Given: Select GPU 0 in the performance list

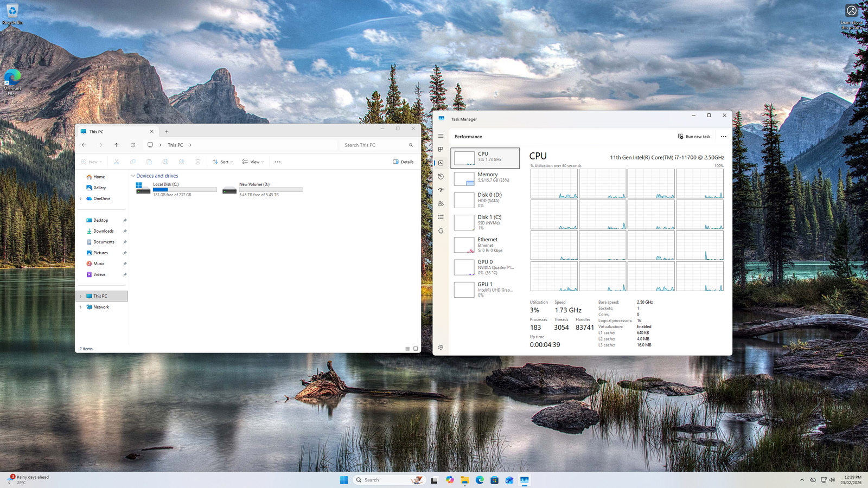Looking at the screenshot, I should [485, 267].
